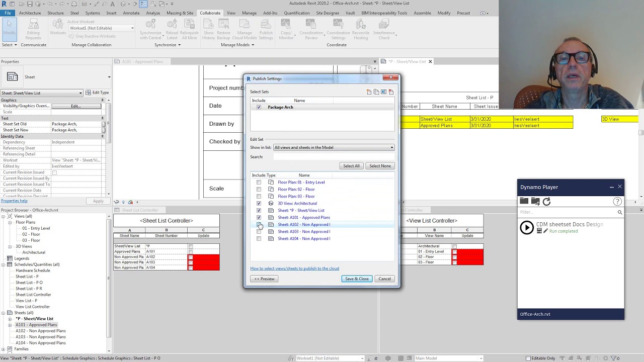Screen dimensions: 644x362
Task: Check Floor Plan: 01 - Entry Level checkbox
Action: click(x=259, y=183)
